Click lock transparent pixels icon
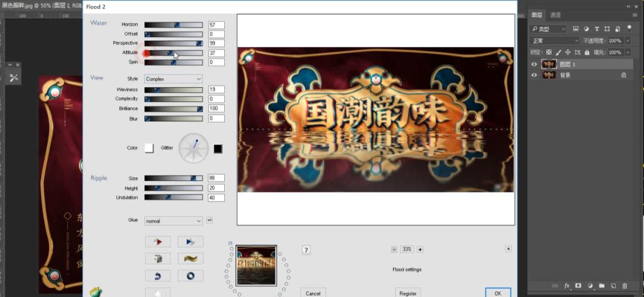The image size is (644, 297). [x=549, y=52]
